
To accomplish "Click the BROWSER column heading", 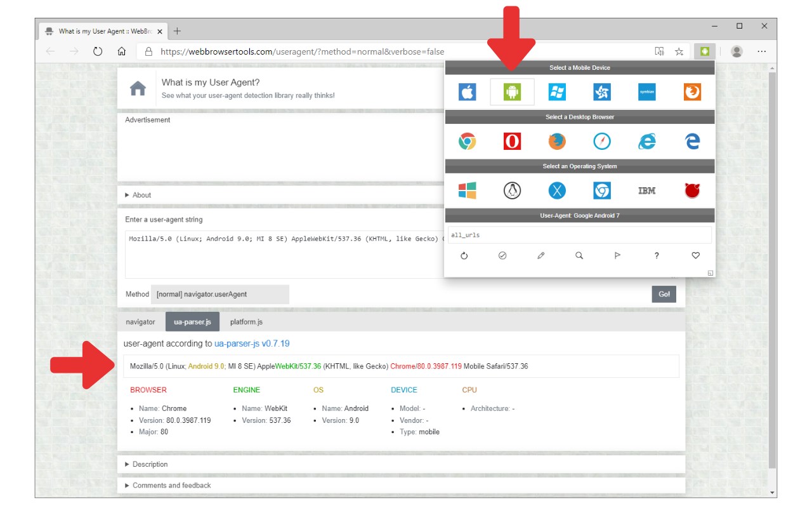I will (x=148, y=390).
